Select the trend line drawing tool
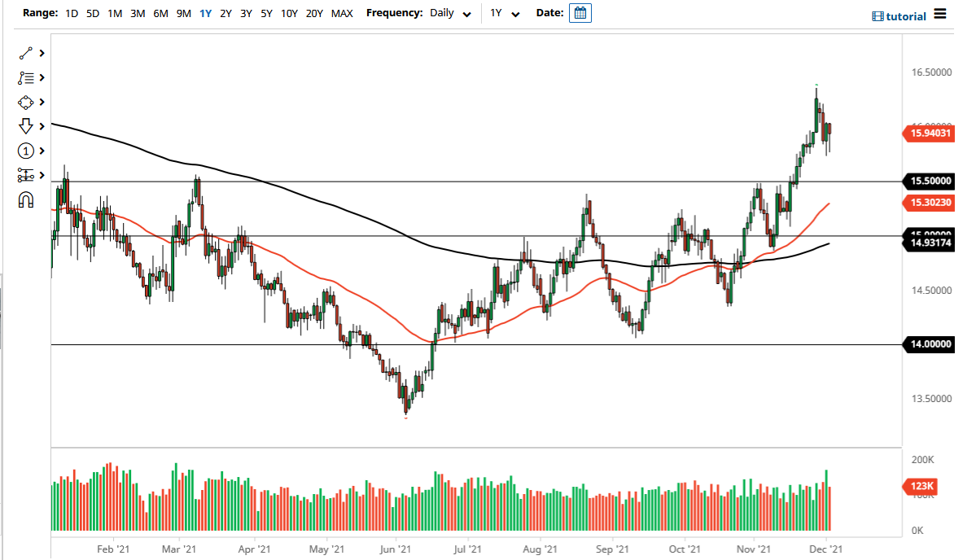The image size is (963, 560). (x=25, y=53)
